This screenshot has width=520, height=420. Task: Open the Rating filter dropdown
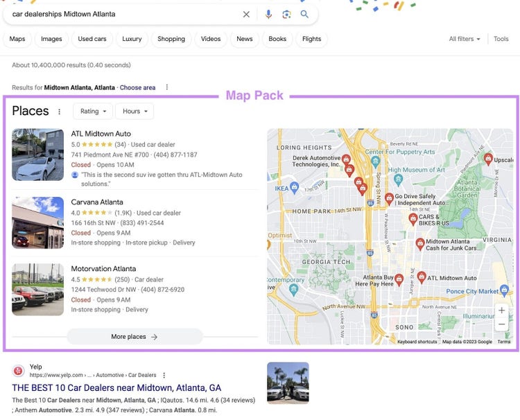pyautogui.click(x=93, y=112)
